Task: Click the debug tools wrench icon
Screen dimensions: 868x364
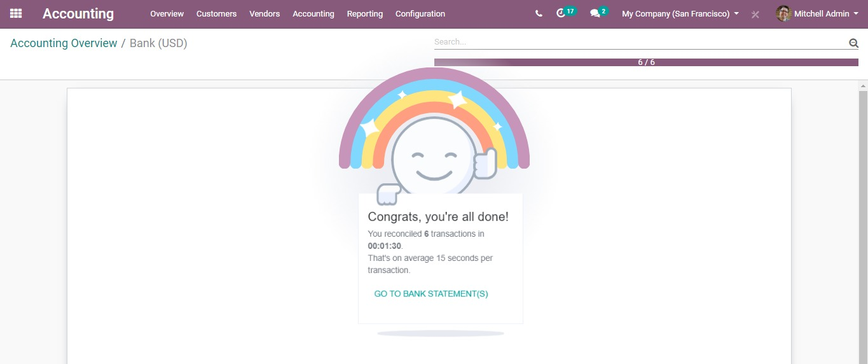Action: click(755, 14)
